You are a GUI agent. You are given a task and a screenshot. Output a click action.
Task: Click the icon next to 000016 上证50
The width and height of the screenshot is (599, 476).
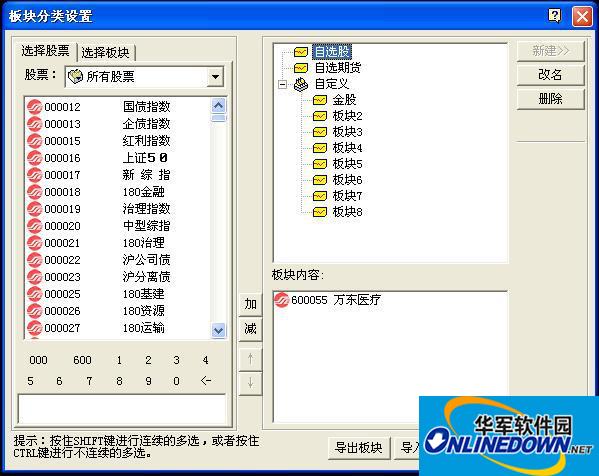tap(34, 158)
